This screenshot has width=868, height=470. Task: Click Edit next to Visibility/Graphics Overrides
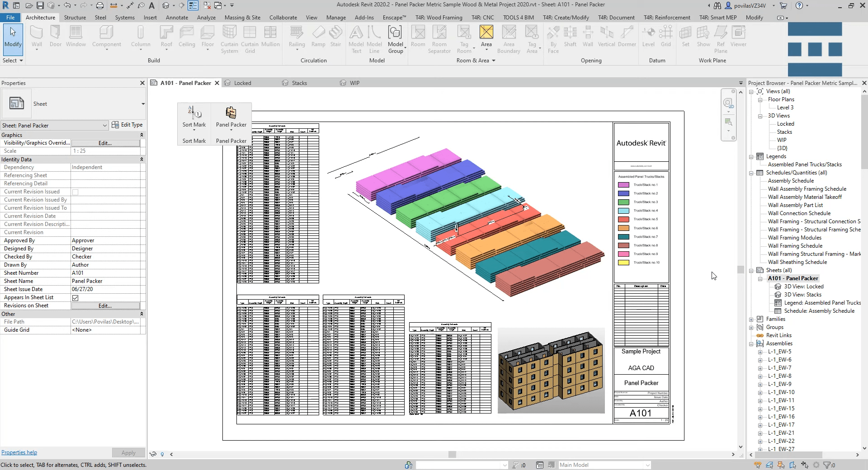(x=105, y=143)
